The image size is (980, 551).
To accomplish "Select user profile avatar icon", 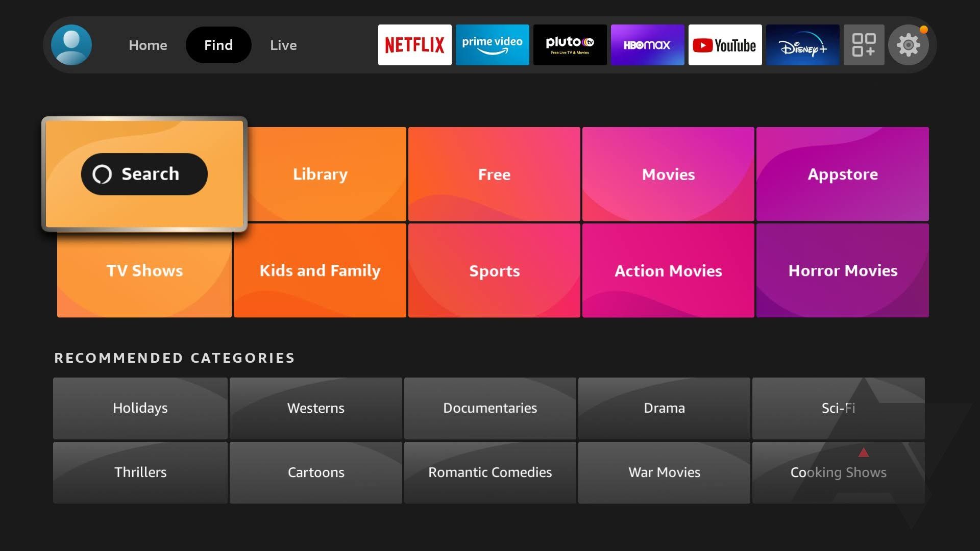I will tap(70, 45).
